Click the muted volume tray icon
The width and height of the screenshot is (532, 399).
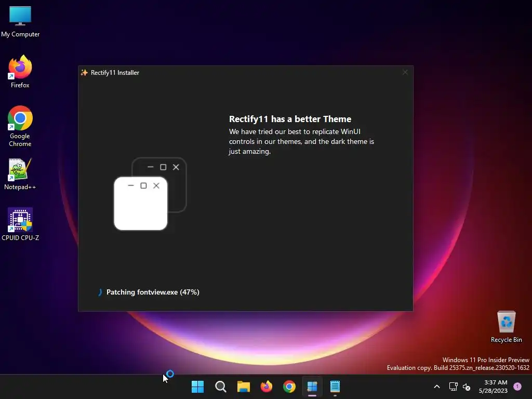click(x=467, y=387)
